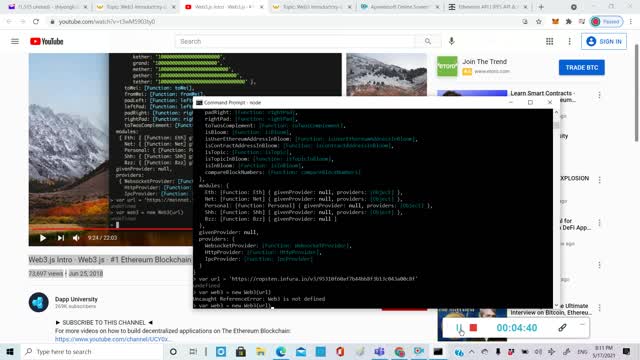This screenshot has width=640, height=360.
Task: Open Microsoft Teams from taskbar
Action: pyautogui.click(x=379, y=351)
